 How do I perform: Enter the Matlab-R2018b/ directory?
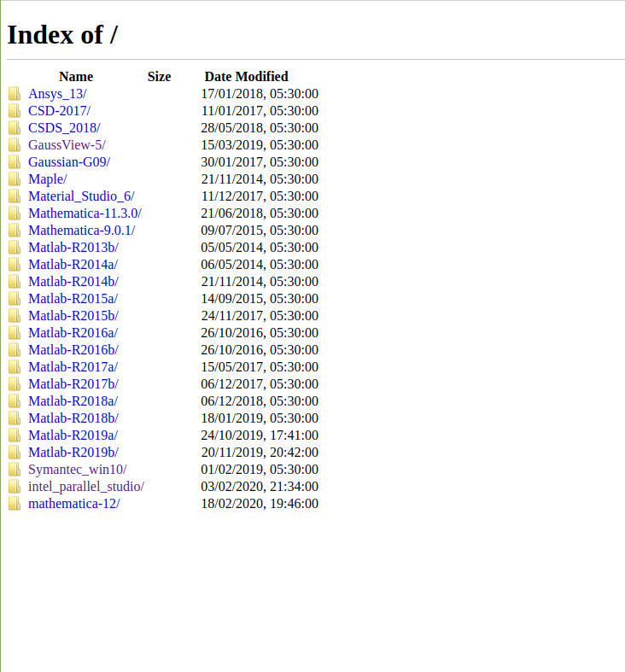pos(73,418)
